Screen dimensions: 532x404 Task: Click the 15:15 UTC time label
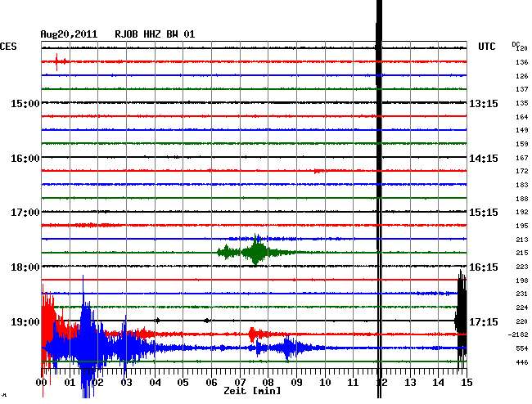484,213
